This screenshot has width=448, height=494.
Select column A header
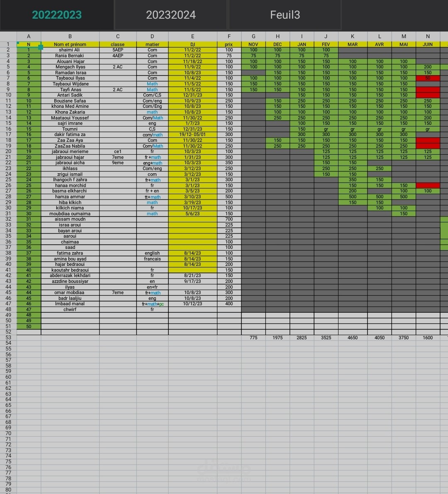coord(29,36)
